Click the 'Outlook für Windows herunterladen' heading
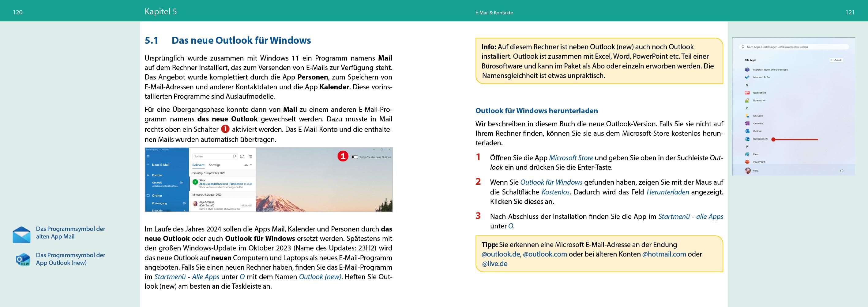The width and height of the screenshot is (868, 307). coord(536,111)
